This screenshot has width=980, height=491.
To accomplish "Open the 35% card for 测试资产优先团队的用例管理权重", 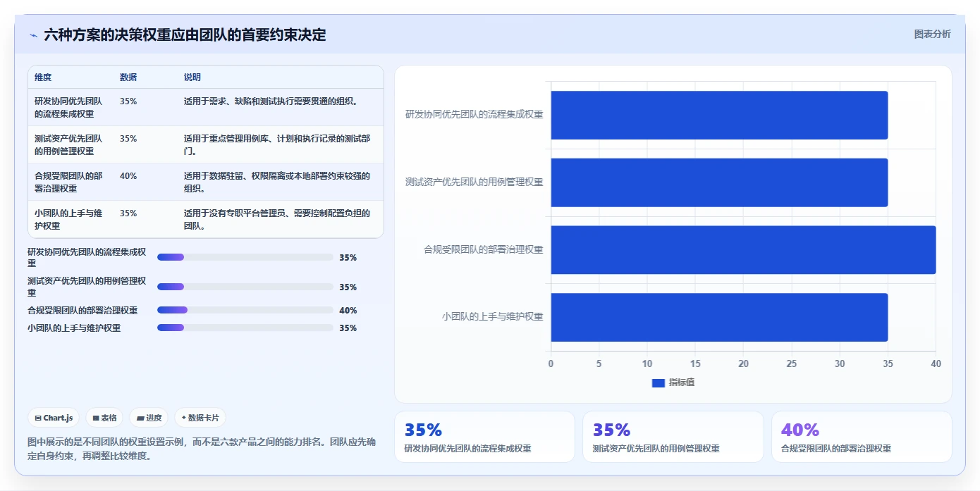I will (673, 437).
